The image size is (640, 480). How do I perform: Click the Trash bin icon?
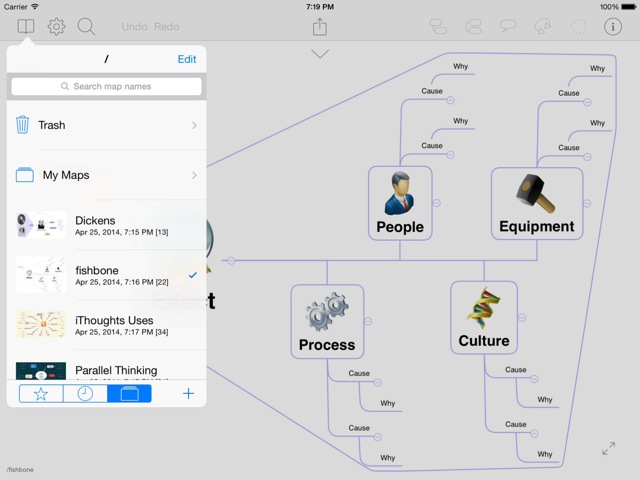[x=23, y=125]
